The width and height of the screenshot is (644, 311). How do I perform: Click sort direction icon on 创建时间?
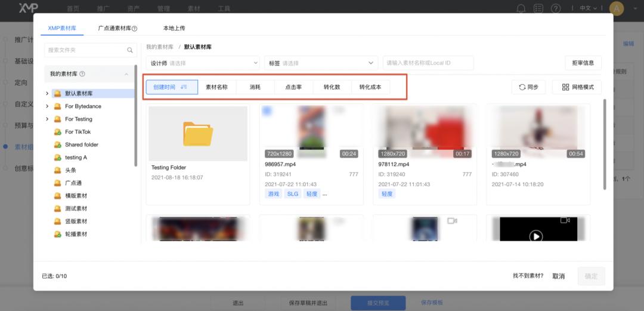pyautogui.click(x=184, y=87)
